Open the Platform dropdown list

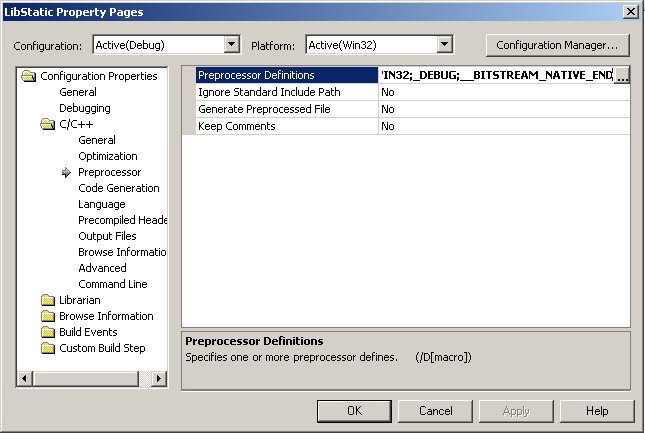445,44
